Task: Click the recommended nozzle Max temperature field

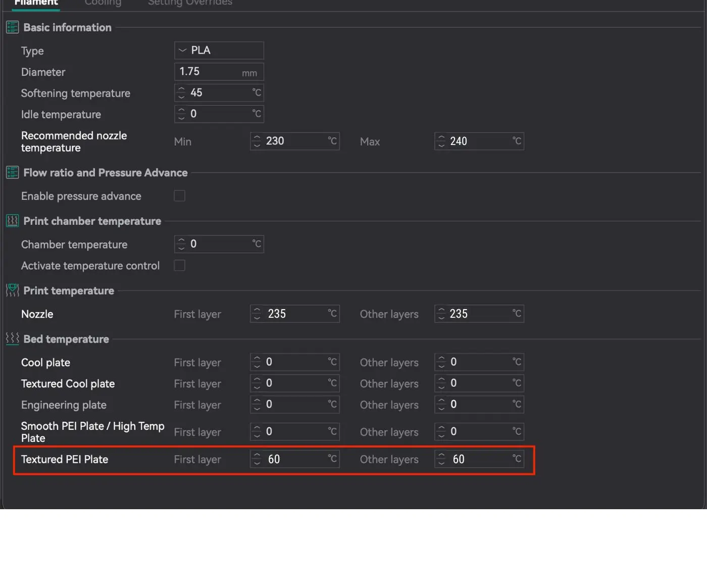Action: pyautogui.click(x=479, y=141)
